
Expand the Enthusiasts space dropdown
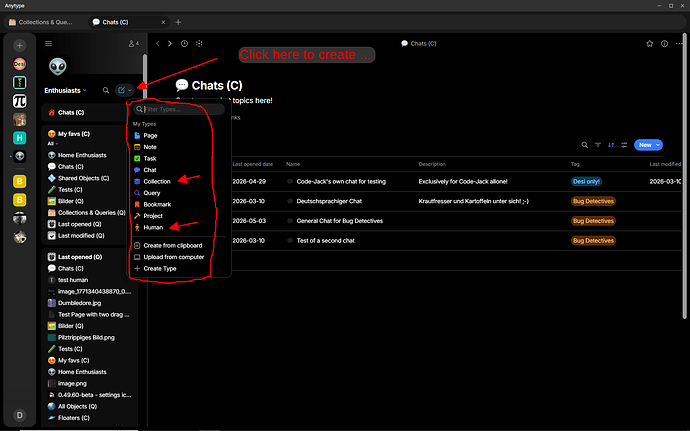point(65,90)
